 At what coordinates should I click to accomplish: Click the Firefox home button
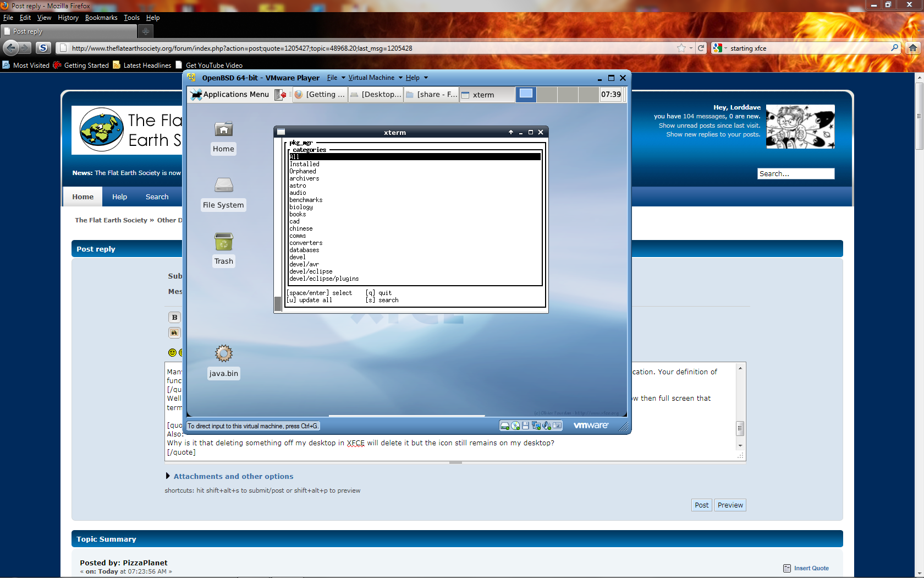pyautogui.click(x=913, y=48)
